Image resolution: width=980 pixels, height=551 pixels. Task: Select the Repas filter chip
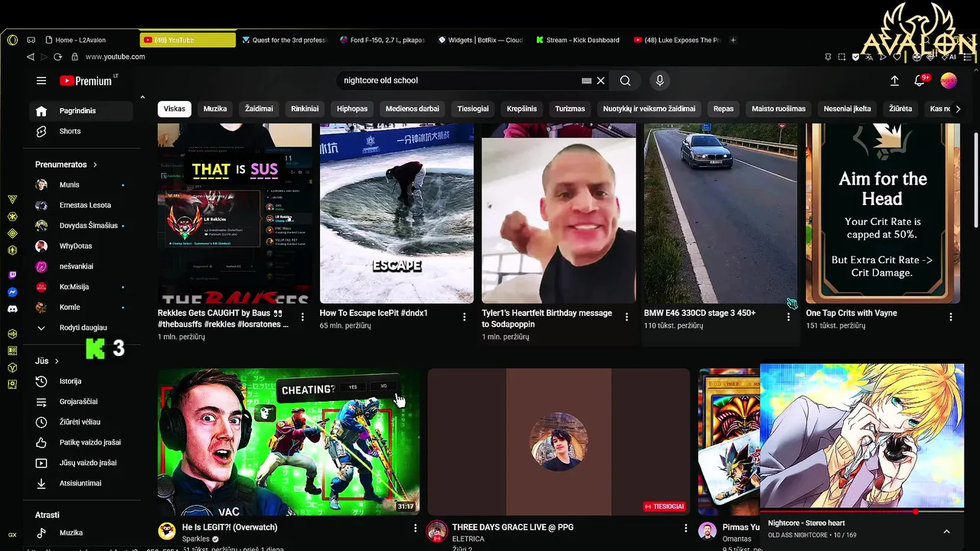724,109
